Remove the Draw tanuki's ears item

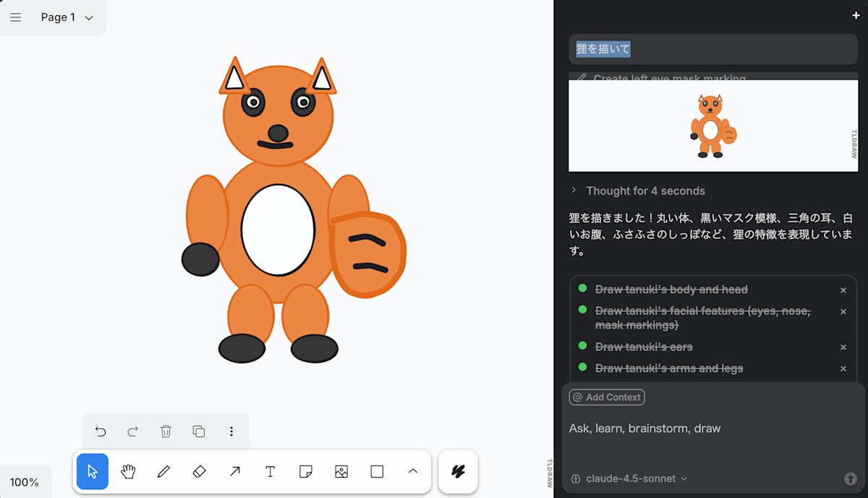(x=843, y=347)
